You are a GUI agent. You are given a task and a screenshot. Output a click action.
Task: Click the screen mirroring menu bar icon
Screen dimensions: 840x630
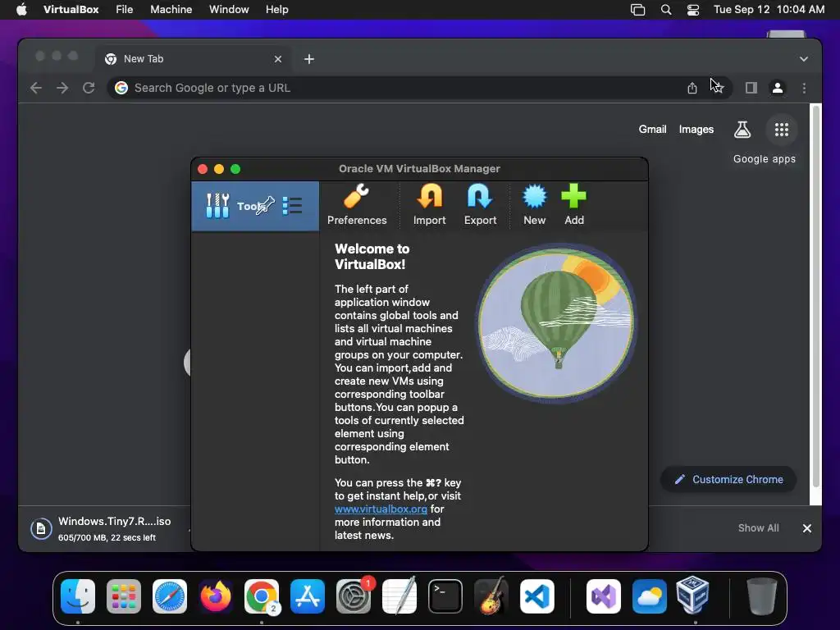(637, 10)
